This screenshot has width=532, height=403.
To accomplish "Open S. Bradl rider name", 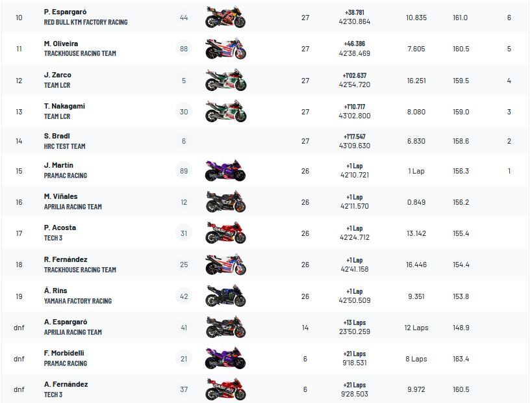I will 57,136.
